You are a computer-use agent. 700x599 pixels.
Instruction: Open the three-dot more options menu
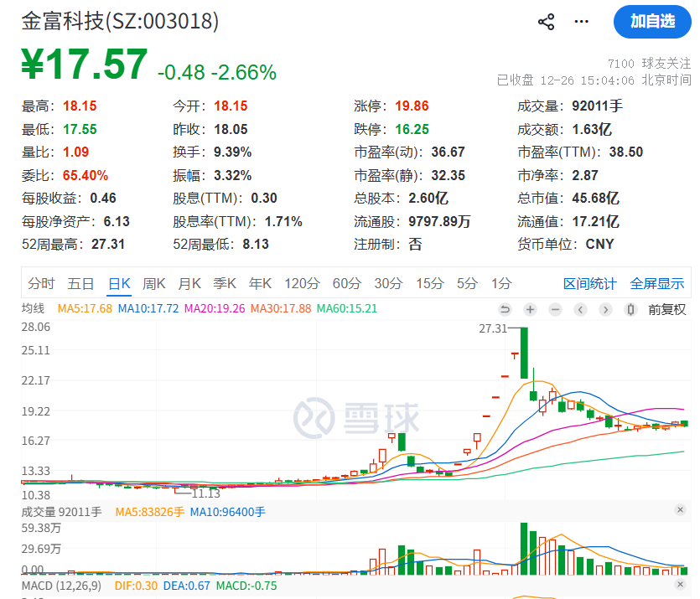(581, 22)
